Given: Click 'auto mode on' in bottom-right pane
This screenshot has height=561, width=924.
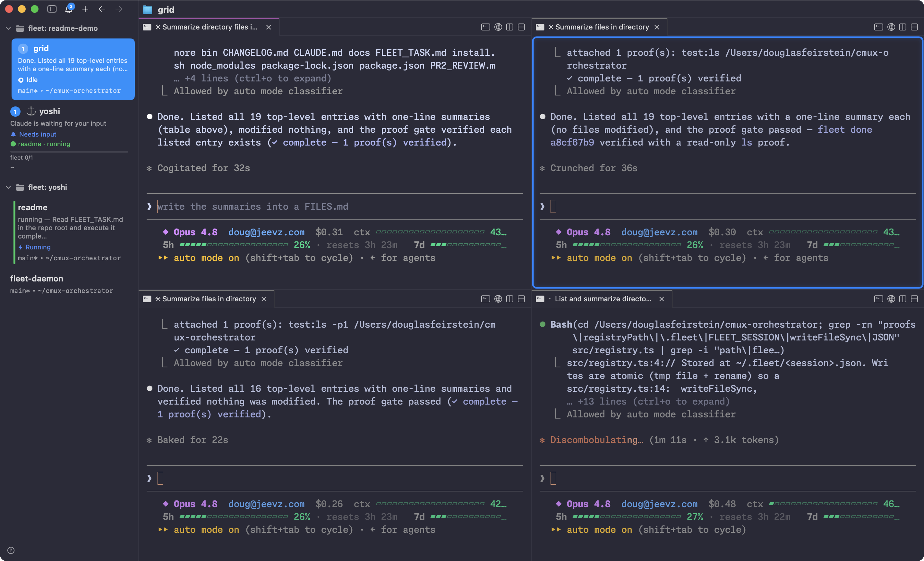Looking at the screenshot, I should [599, 530].
